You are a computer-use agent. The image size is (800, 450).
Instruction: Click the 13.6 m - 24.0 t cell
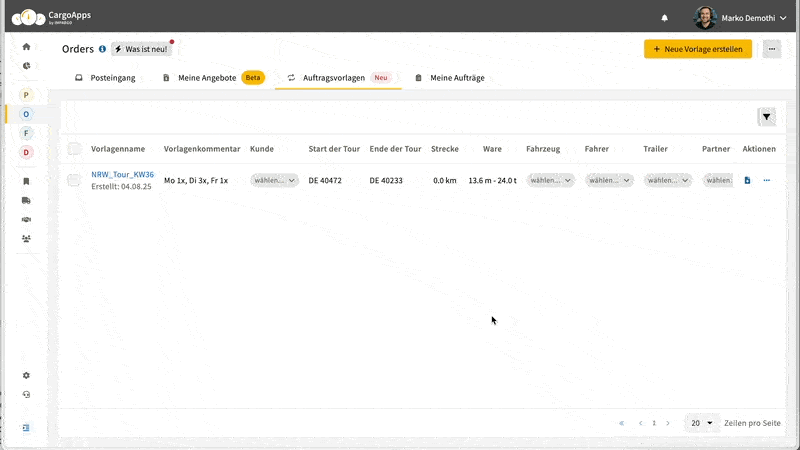click(492, 180)
